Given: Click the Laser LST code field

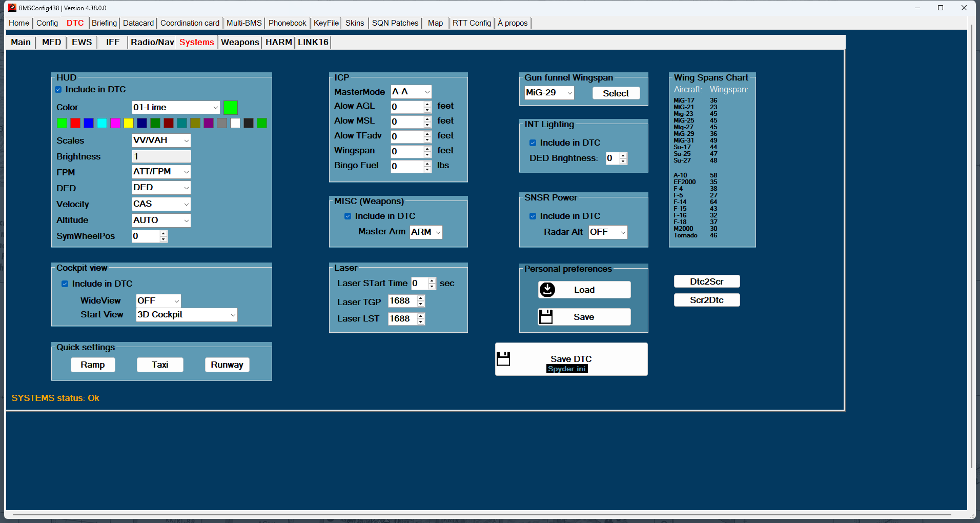Looking at the screenshot, I should click(x=403, y=319).
